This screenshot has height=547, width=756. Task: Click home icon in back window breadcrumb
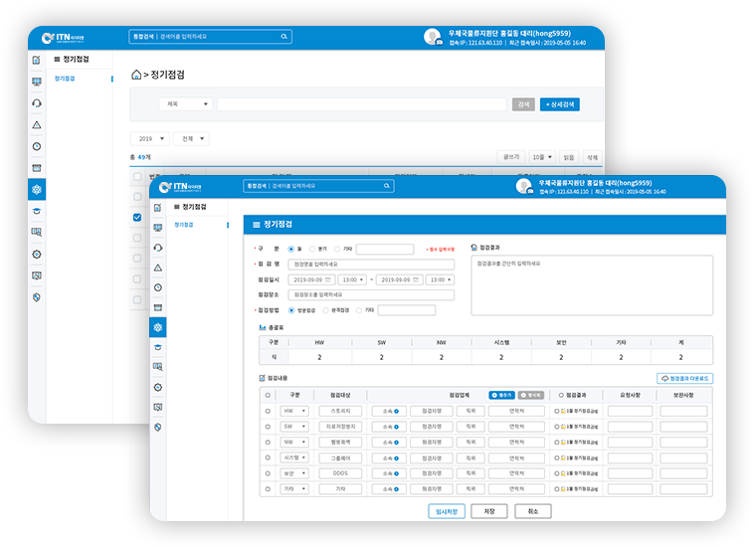(136, 75)
